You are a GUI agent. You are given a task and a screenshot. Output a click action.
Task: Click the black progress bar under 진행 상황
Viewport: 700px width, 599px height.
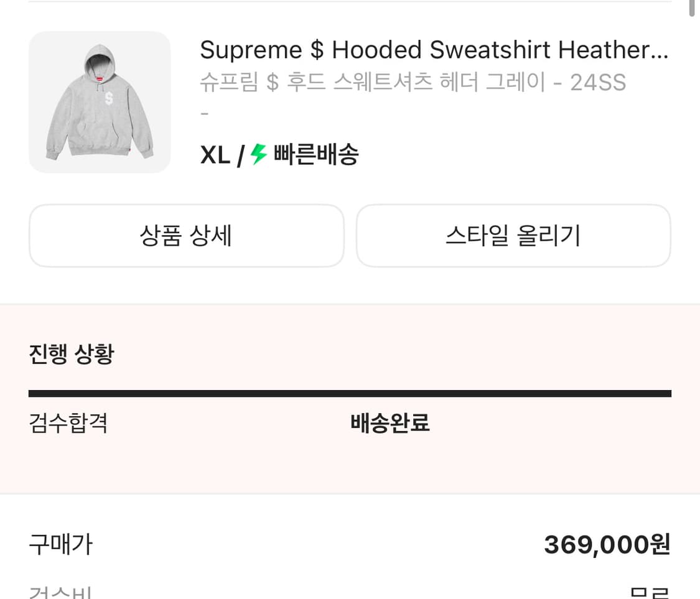(350, 392)
